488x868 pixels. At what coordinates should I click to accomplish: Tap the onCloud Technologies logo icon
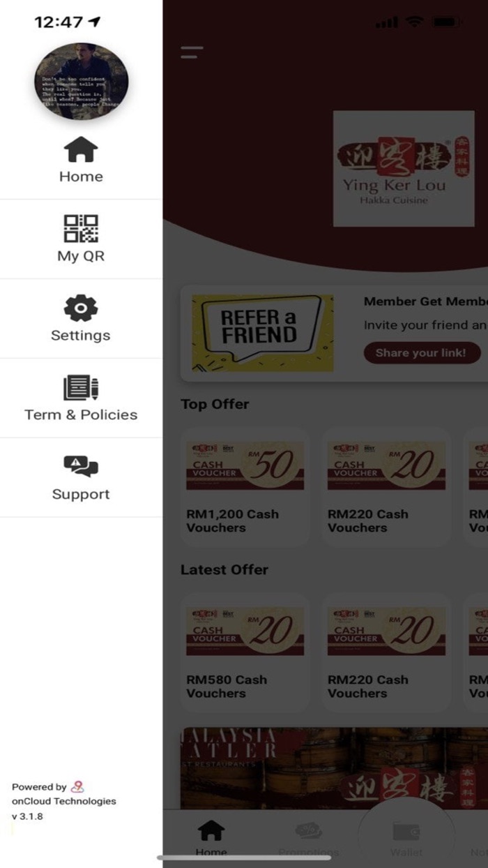tap(77, 786)
